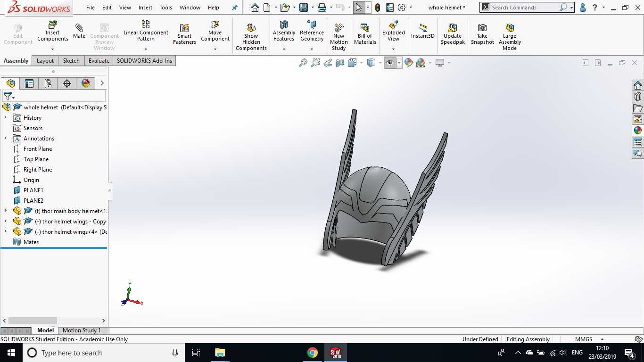The width and height of the screenshot is (644, 362).
Task: Click Edit Appearance color icon
Action: coord(409,63)
